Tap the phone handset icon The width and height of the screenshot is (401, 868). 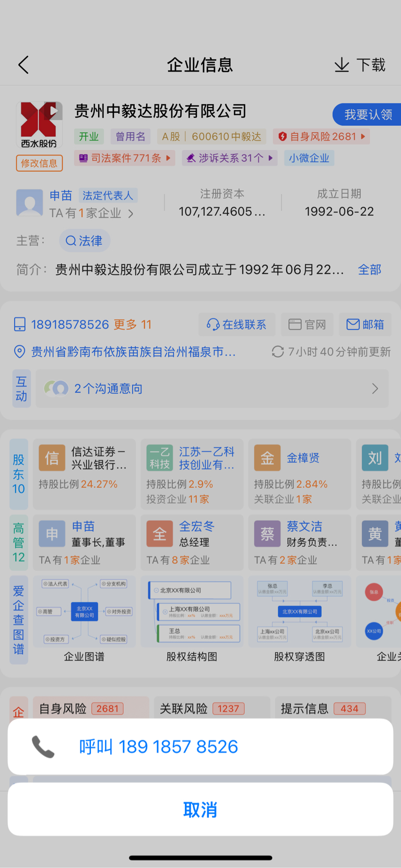point(43,747)
